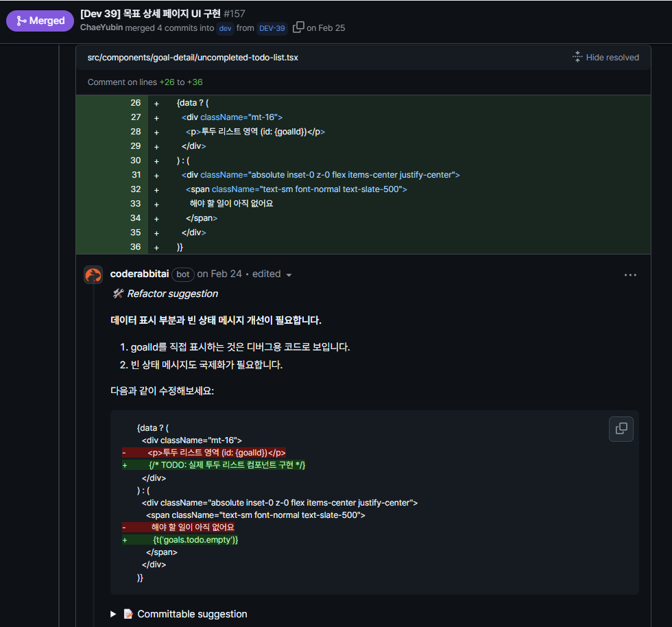The height and width of the screenshot is (627, 672).
Task: Open the edited history dropdown
Action: [x=289, y=274]
